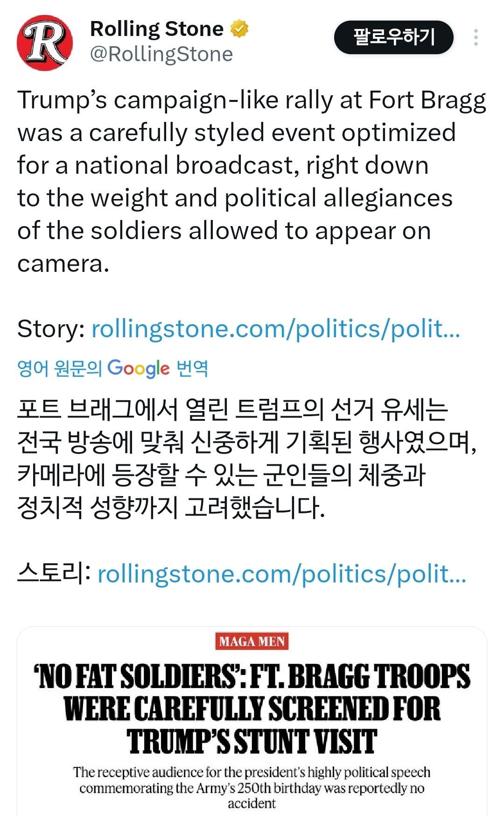Tap the '번역' translation label
This screenshot has width=504, height=816.
pyautogui.click(x=192, y=369)
